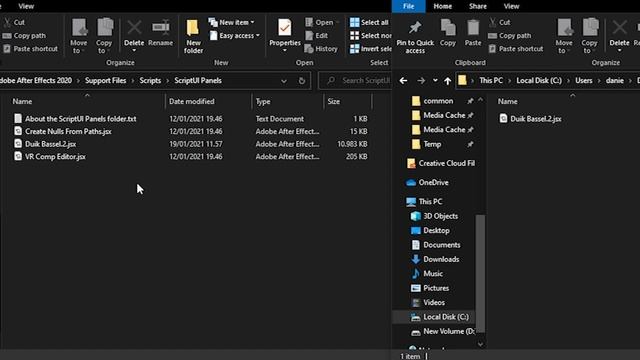Open Downloads in navigation pane

click(x=441, y=259)
